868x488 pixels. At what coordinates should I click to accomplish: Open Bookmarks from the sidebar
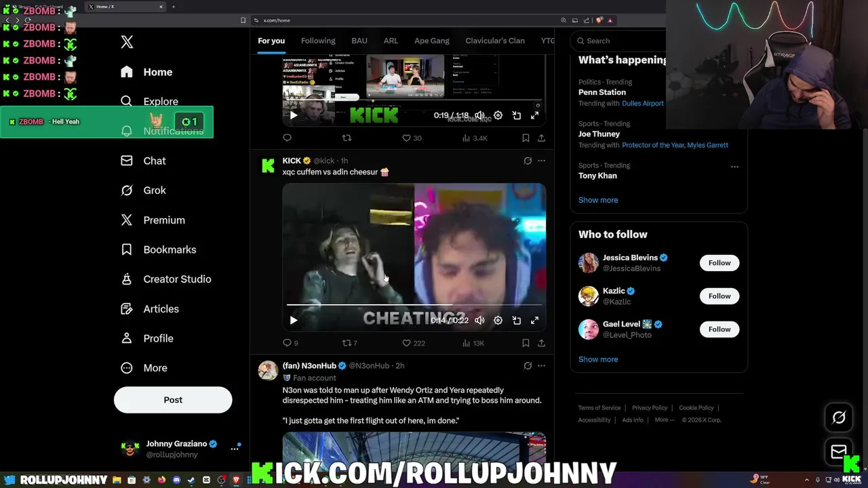pyautogui.click(x=158, y=249)
